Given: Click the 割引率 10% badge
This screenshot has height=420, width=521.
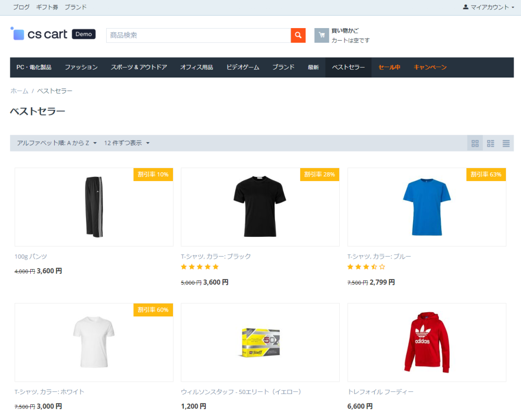Looking at the screenshot, I should click(x=153, y=175).
